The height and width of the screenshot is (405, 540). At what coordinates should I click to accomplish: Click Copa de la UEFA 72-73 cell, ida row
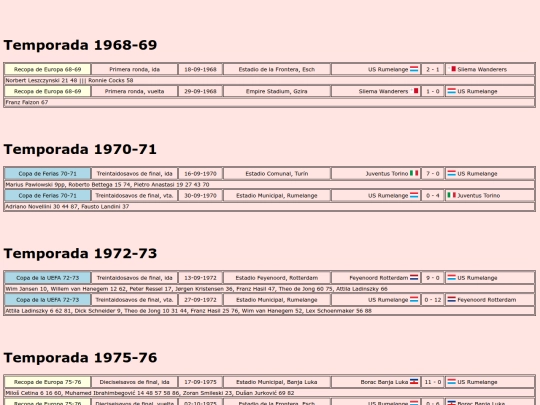(x=48, y=278)
